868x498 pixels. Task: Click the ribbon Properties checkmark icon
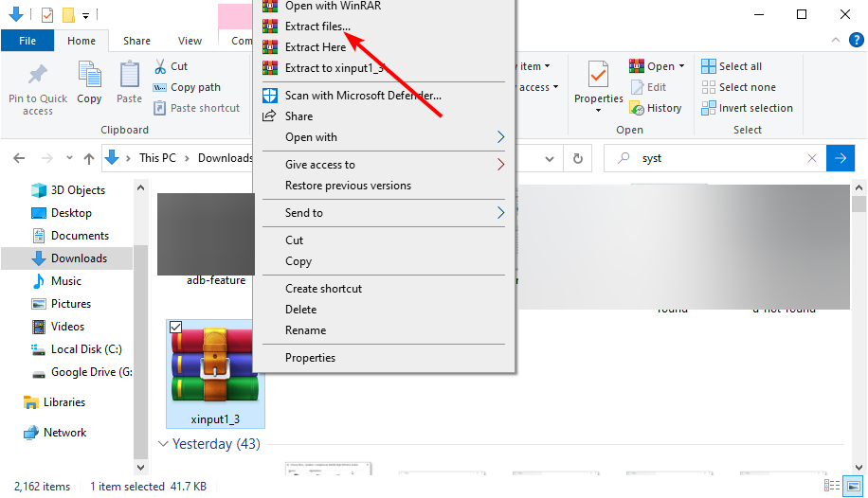[599, 75]
